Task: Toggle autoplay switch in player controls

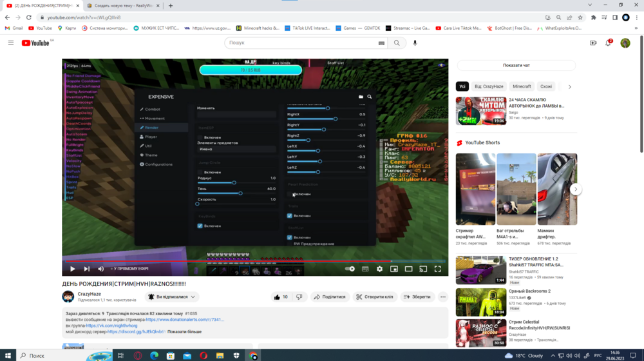Action: (350, 269)
